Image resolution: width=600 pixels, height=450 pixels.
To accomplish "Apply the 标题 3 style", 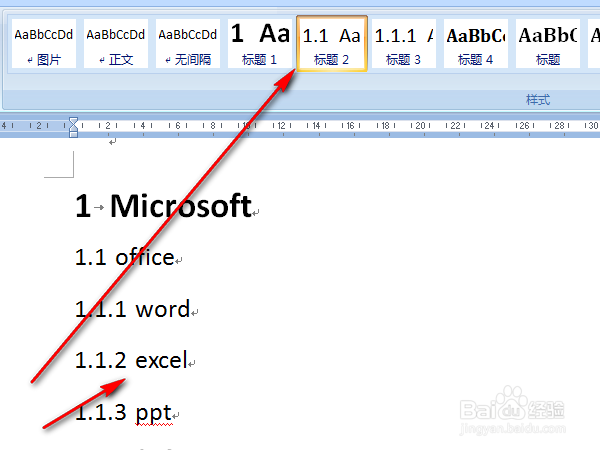I will coord(404,44).
